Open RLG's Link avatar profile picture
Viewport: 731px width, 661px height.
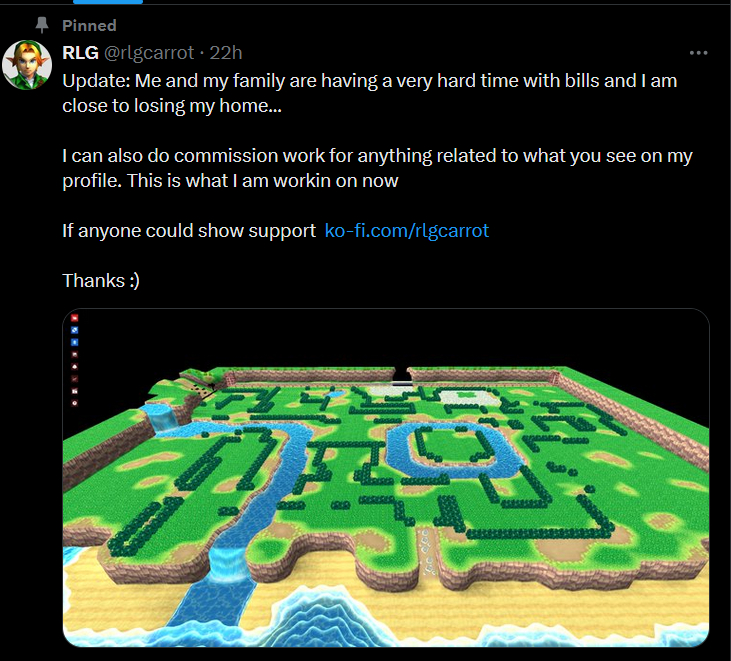coord(27,65)
